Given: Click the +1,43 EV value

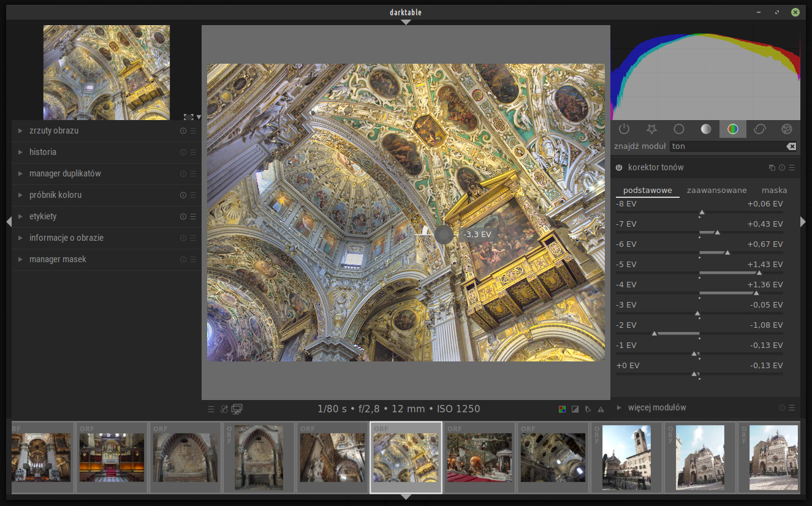Looking at the screenshot, I should (765, 265).
